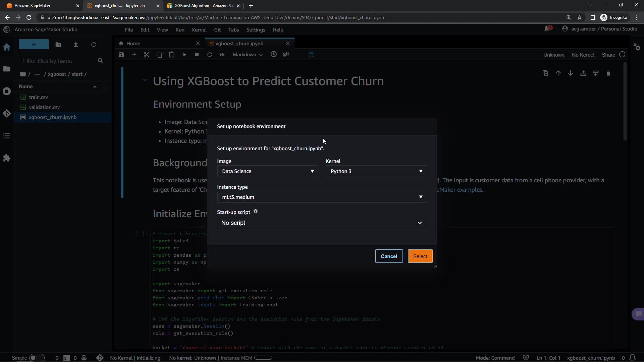Click the upload files icon
The height and width of the screenshot is (362, 644).
click(x=76, y=45)
